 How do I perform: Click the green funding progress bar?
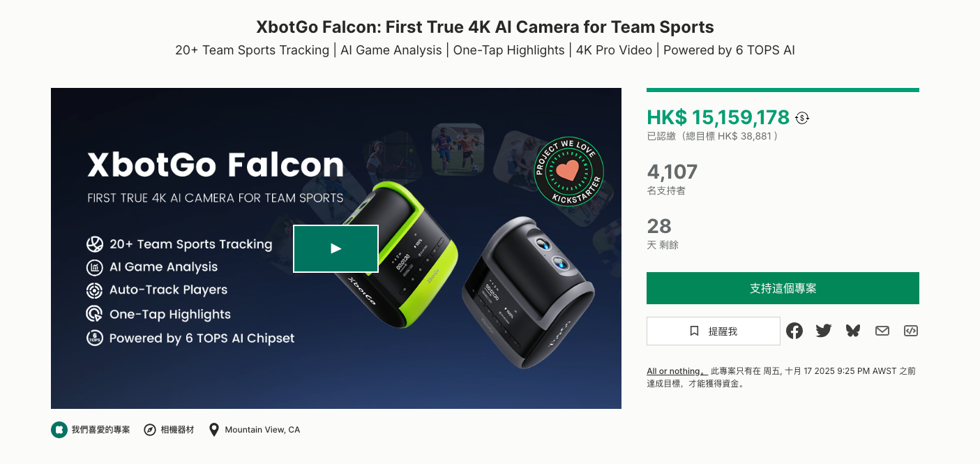click(x=783, y=90)
